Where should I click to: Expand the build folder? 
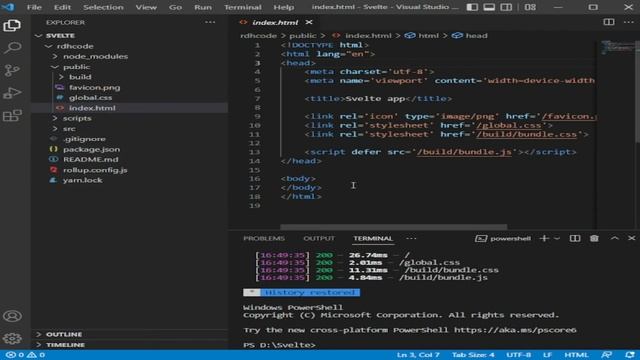pyautogui.click(x=80, y=77)
